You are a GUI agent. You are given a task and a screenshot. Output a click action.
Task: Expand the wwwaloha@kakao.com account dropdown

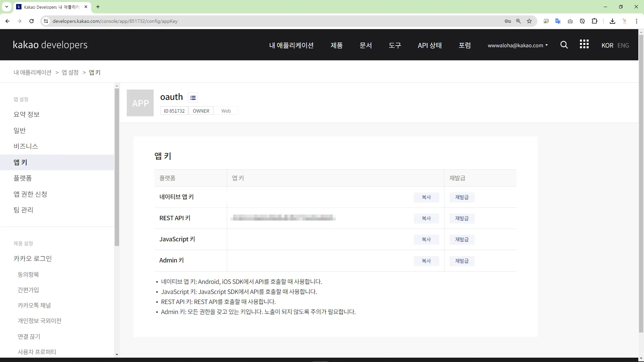click(x=518, y=45)
